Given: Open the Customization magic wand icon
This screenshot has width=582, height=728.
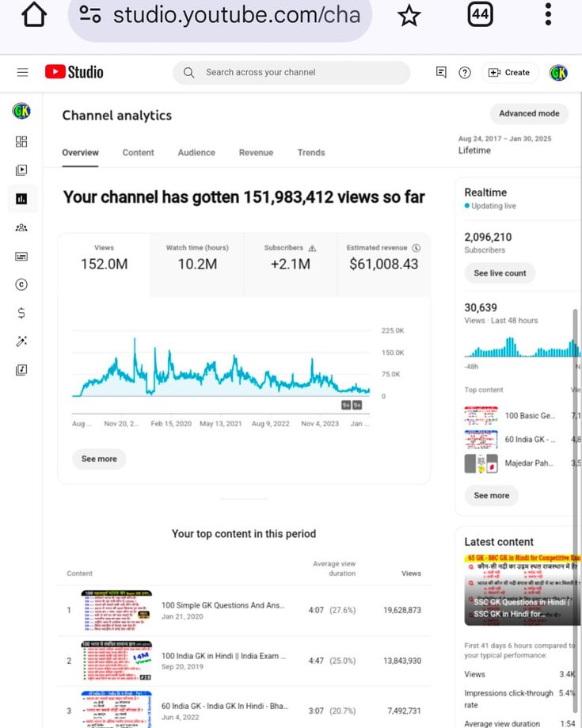Looking at the screenshot, I should coord(21,341).
